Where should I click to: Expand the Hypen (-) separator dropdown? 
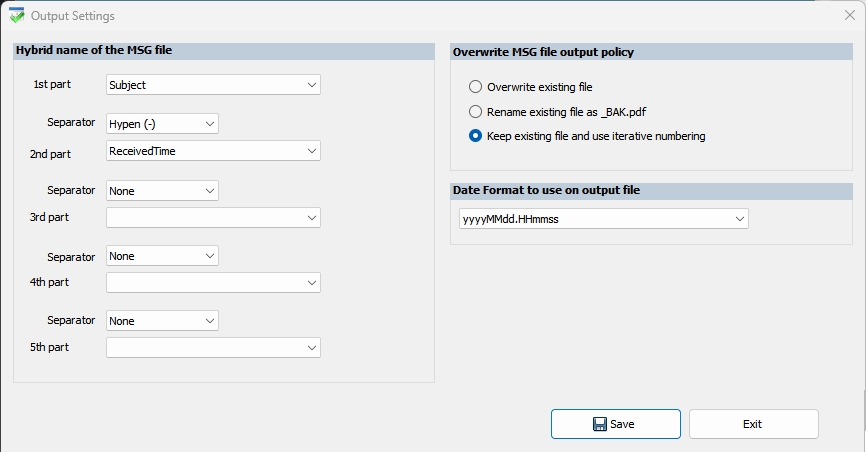pyautogui.click(x=162, y=124)
